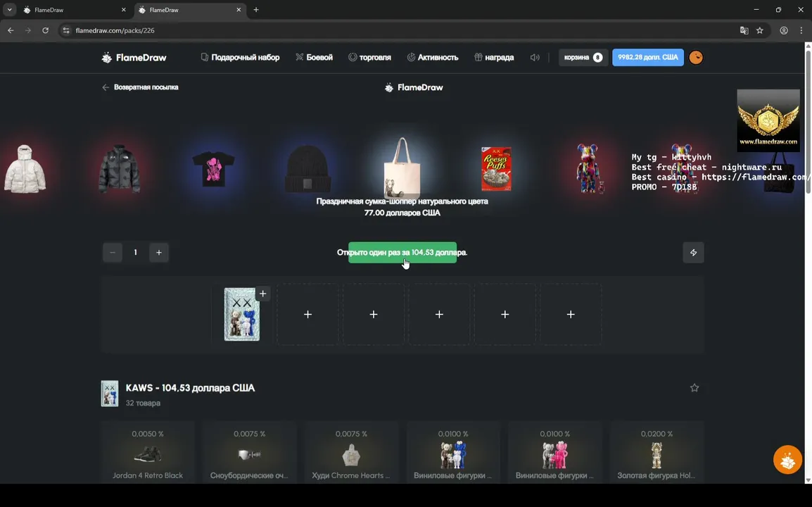Go to торговля page
This screenshot has width=812, height=507.
pyautogui.click(x=369, y=58)
